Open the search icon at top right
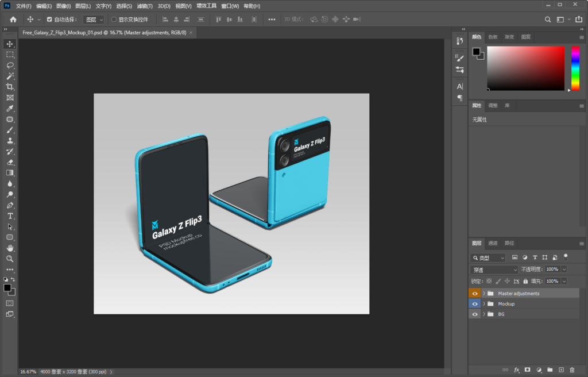 pos(548,20)
